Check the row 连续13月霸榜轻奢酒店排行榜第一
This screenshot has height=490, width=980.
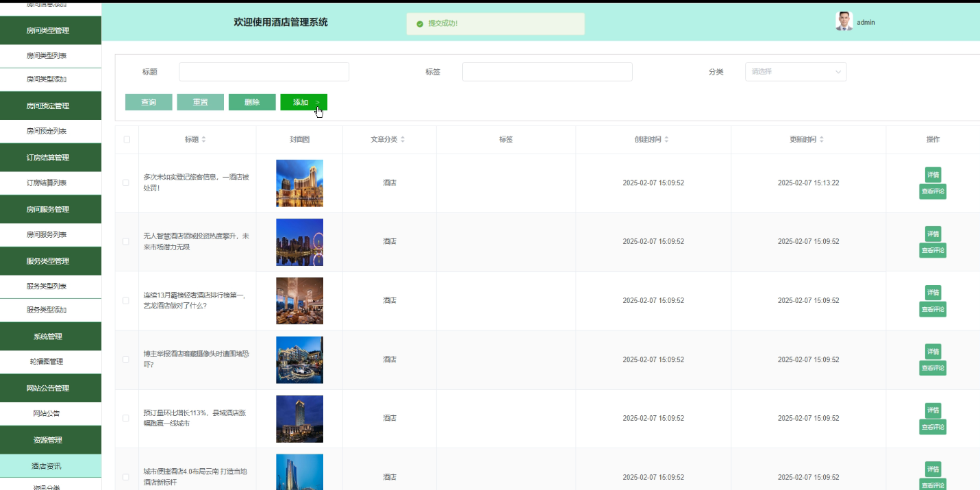point(125,301)
